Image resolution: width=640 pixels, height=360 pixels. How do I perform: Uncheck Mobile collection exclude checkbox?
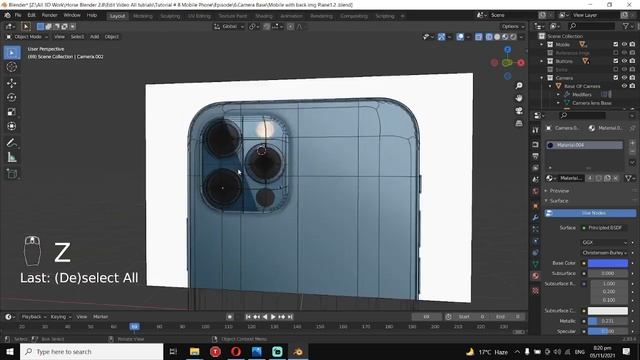pos(616,44)
